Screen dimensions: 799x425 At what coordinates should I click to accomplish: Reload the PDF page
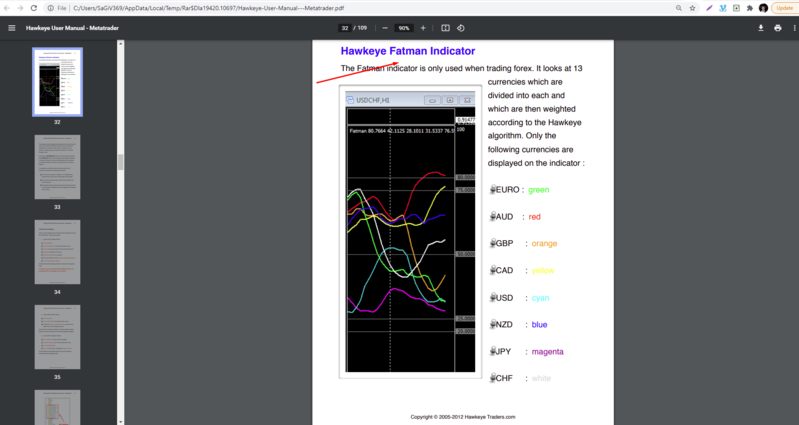pos(34,8)
